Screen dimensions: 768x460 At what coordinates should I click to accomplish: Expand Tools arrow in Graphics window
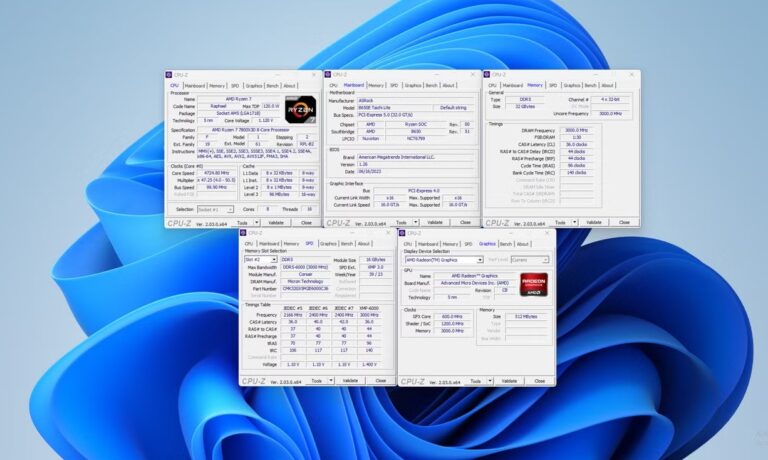490,381
